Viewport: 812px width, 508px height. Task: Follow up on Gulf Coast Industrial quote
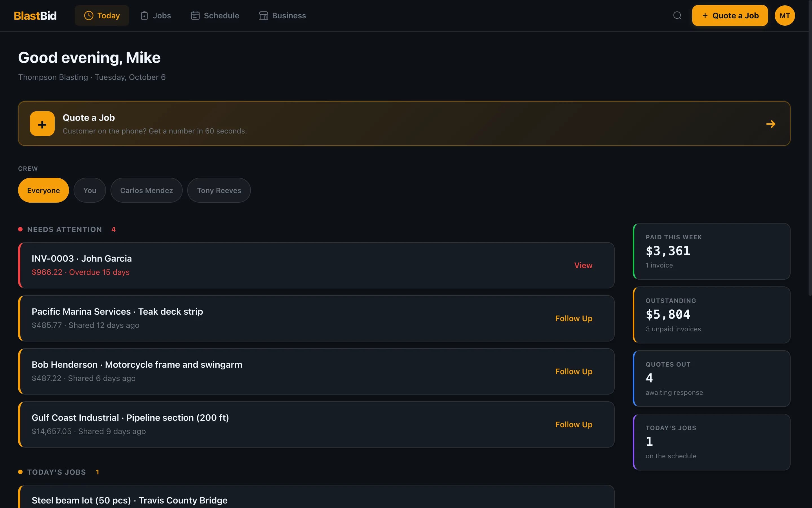click(x=574, y=424)
